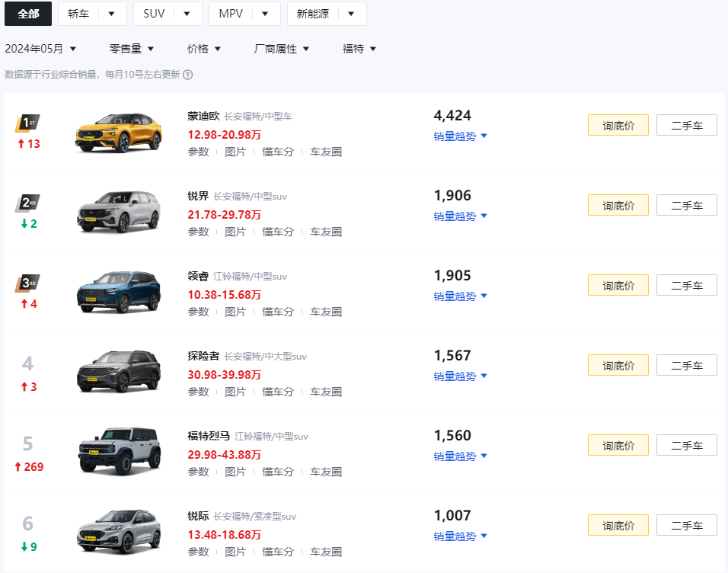Open the 蒙迪欧 car thumbnail
The height and width of the screenshot is (573, 728).
119,133
